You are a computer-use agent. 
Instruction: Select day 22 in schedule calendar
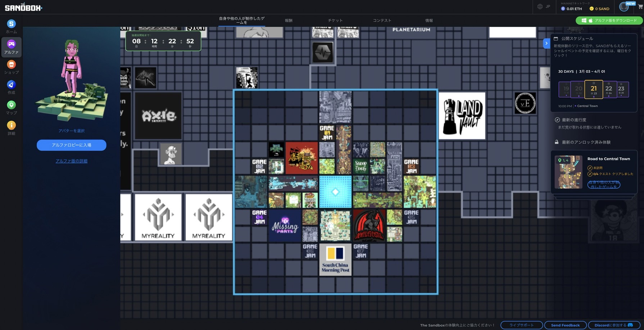(x=609, y=89)
